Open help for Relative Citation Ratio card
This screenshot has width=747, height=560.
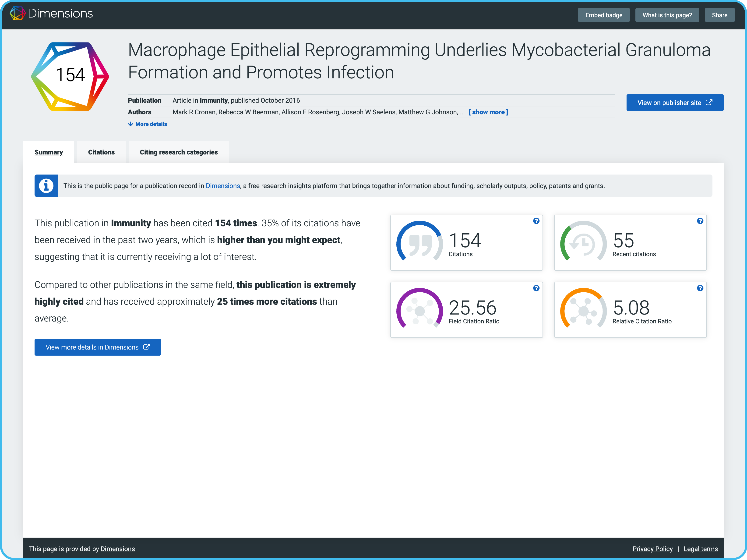click(x=700, y=288)
